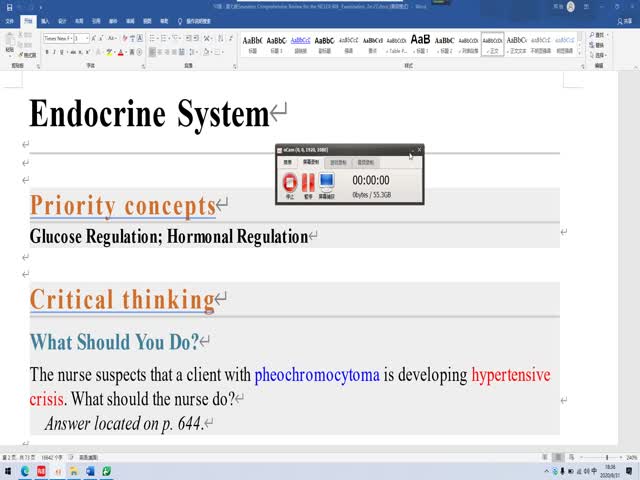Toggle Italic formatting in the ribbon

pyautogui.click(x=56, y=52)
